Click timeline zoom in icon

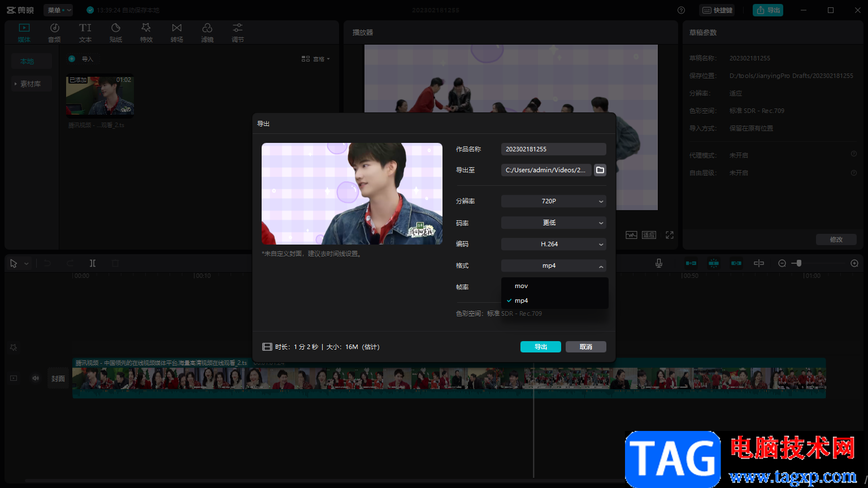tap(854, 263)
